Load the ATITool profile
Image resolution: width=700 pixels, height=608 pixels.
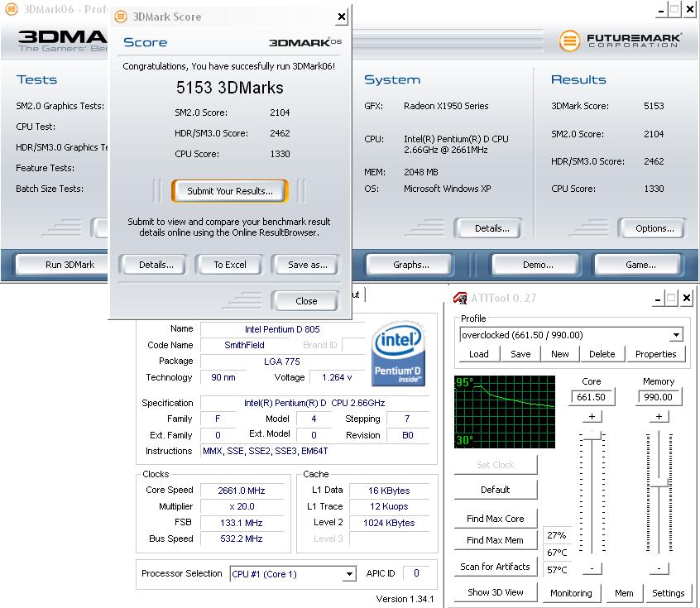click(478, 354)
